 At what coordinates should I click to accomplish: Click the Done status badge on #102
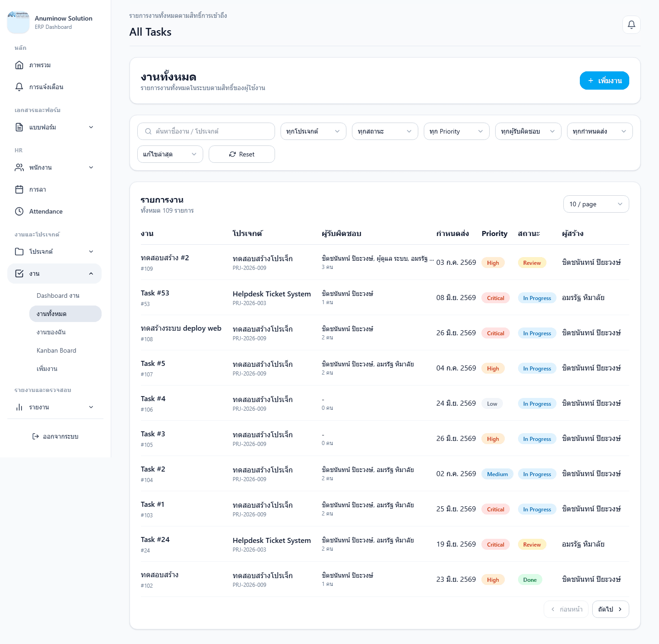[x=530, y=580]
